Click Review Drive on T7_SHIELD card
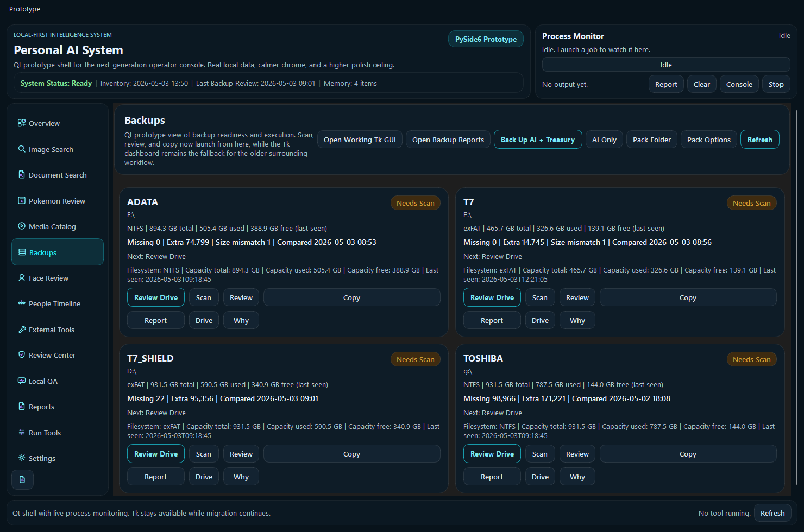Image resolution: width=804 pixels, height=532 pixels. click(156, 454)
